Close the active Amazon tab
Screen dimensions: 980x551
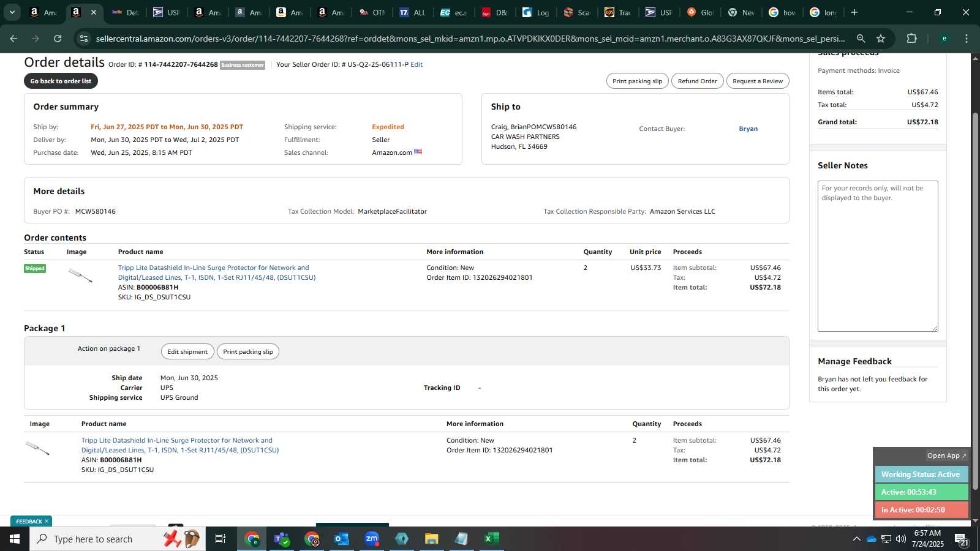[x=93, y=12]
